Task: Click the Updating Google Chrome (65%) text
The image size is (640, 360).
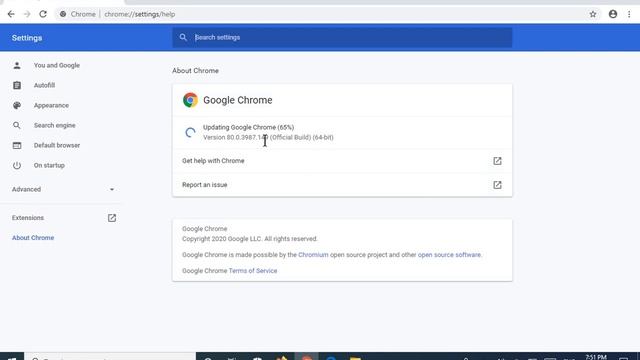Action: (x=249, y=127)
